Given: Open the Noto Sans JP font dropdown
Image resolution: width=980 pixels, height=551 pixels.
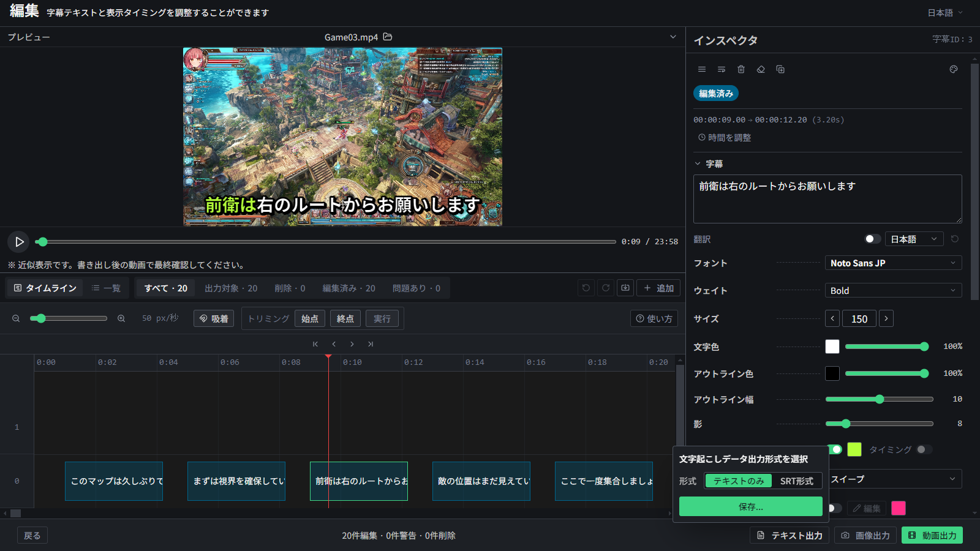Looking at the screenshot, I should point(893,263).
